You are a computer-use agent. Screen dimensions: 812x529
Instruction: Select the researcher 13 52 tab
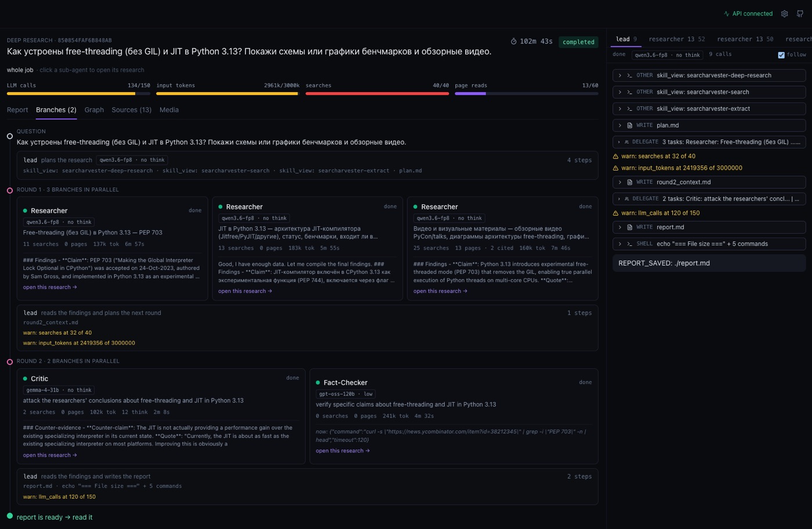click(677, 39)
